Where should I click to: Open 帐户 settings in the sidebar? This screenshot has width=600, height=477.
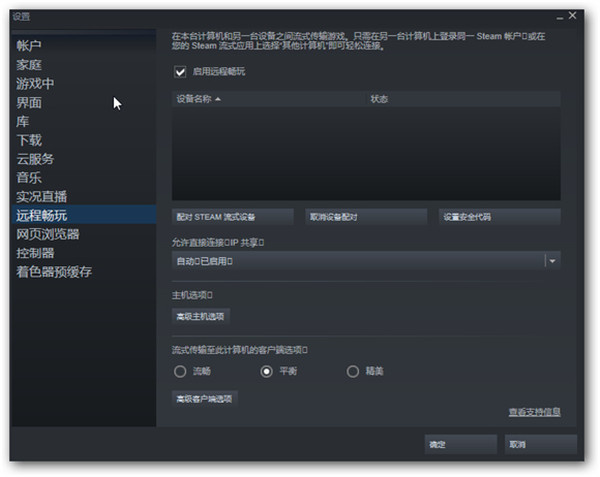click(29, 46)
